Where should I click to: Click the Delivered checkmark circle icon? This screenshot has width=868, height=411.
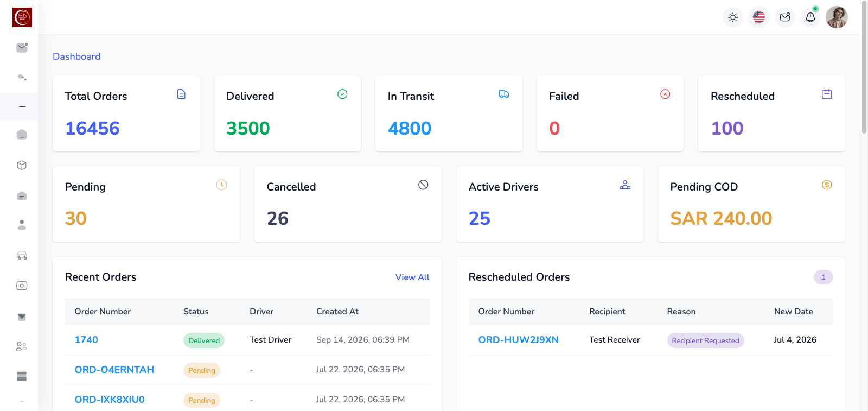(342, 94)
